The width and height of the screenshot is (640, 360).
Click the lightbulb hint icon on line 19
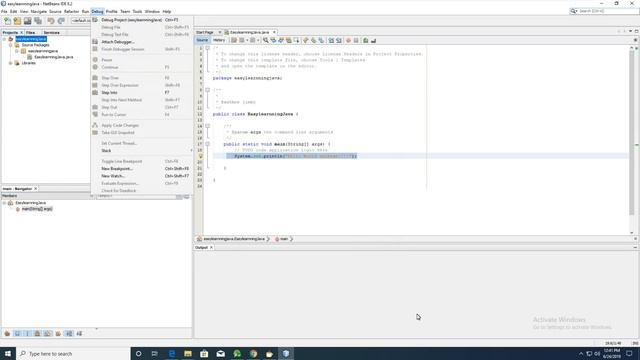200,156
